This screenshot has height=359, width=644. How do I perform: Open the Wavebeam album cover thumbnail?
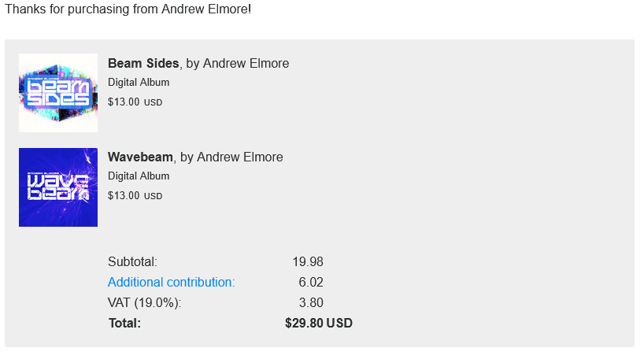(58, 187)
